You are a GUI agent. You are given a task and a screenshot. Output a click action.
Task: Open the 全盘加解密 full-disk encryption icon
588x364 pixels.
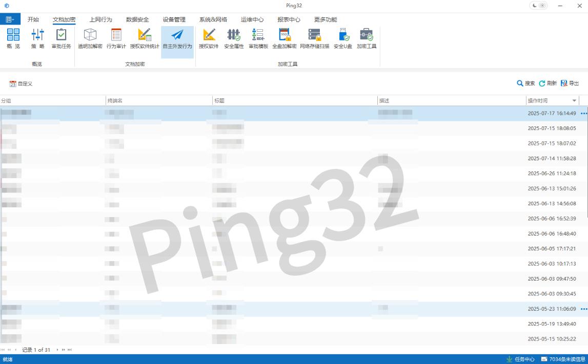(284, 38)
